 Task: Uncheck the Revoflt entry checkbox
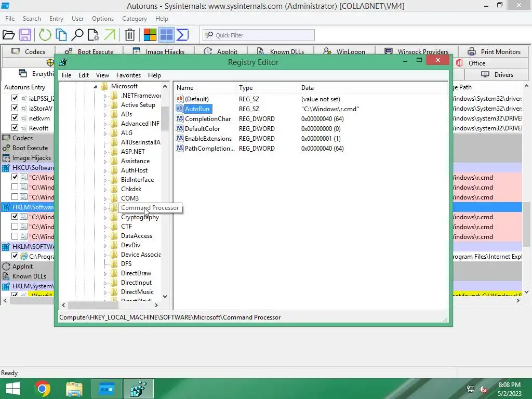tap(15, 128)
